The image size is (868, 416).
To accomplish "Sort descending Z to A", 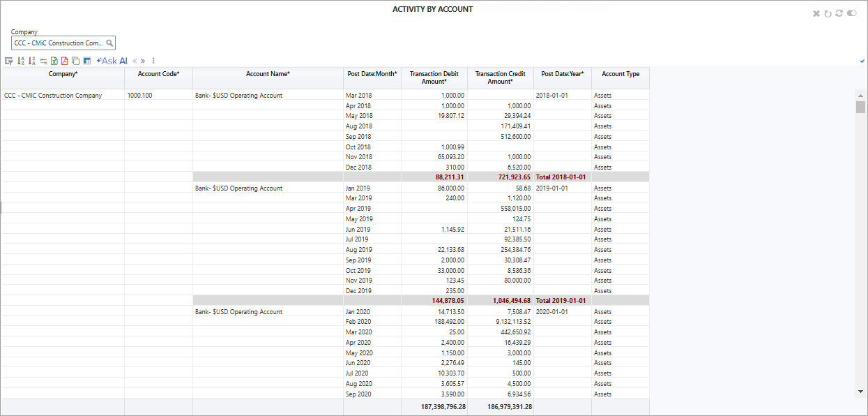I will [x=32, y=61].
